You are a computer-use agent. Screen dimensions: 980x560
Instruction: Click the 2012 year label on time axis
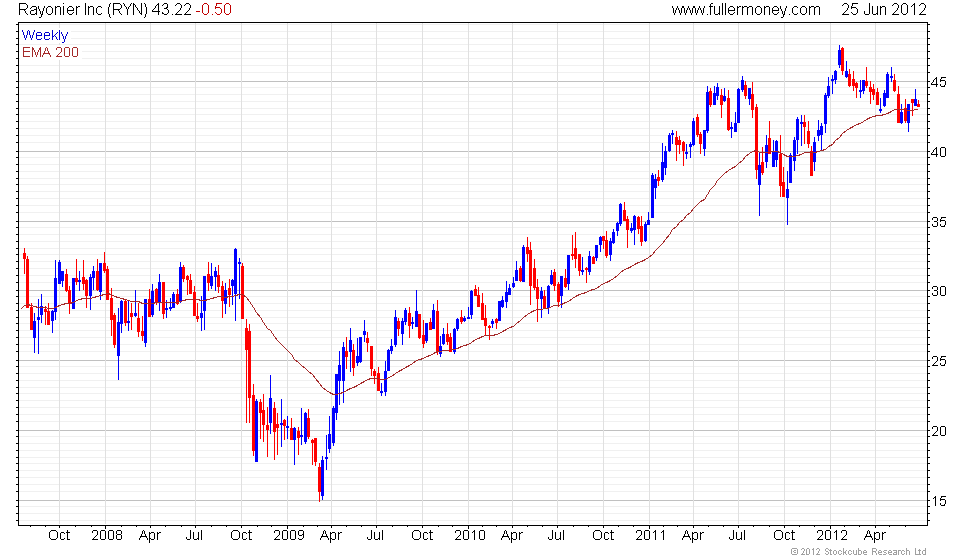(832, 536)
